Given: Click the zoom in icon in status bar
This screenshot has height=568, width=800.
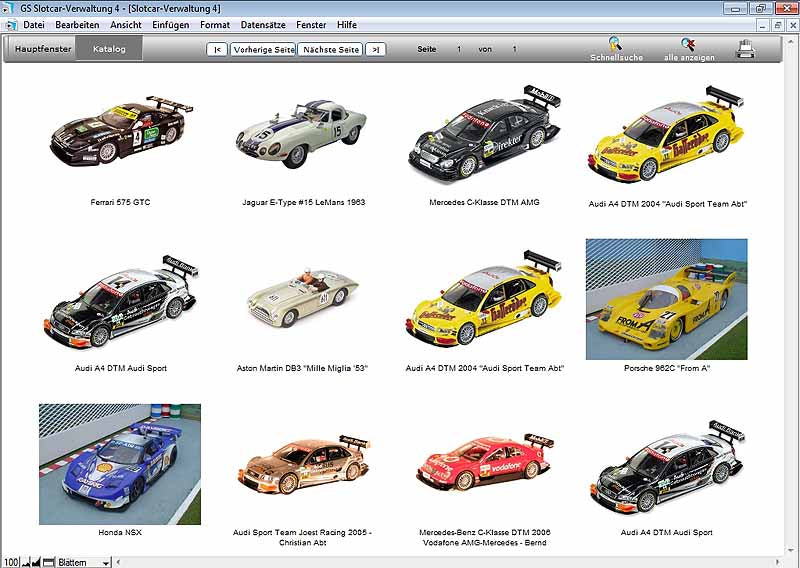Looking at the screenshot, I should (x=35, y=562).
